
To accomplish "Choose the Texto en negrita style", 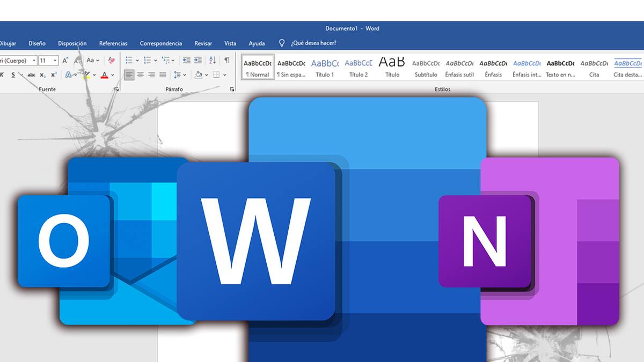I will 560,67.
